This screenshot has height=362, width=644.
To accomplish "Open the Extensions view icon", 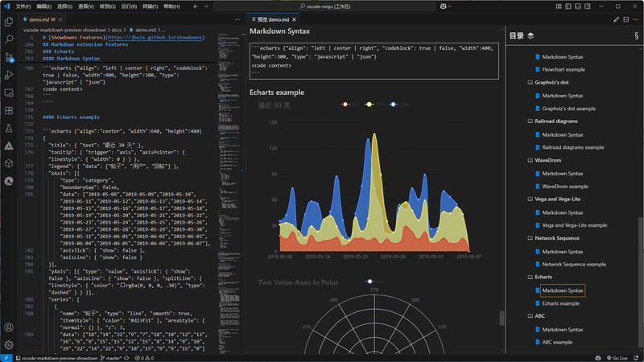I will coord(9,110).
